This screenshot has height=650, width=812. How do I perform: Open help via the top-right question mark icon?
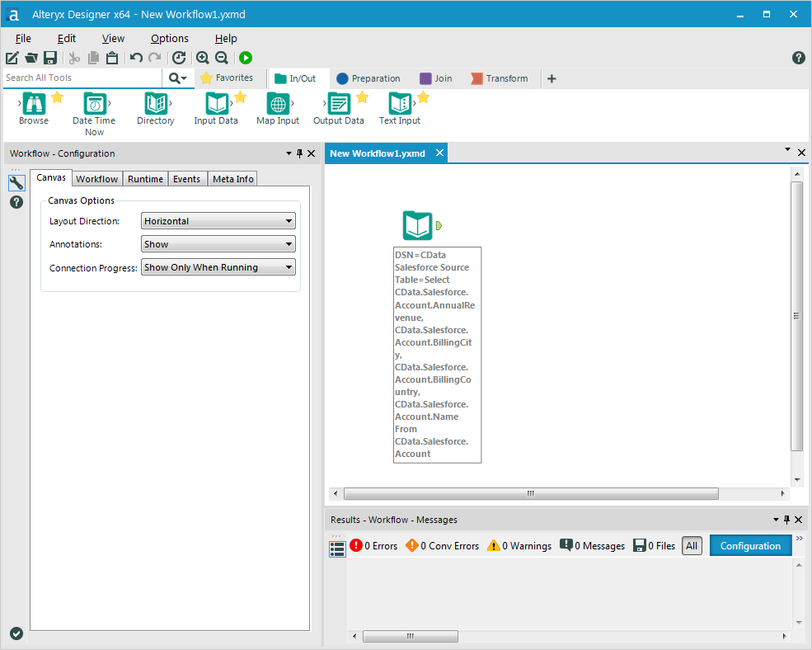[799, 58]
